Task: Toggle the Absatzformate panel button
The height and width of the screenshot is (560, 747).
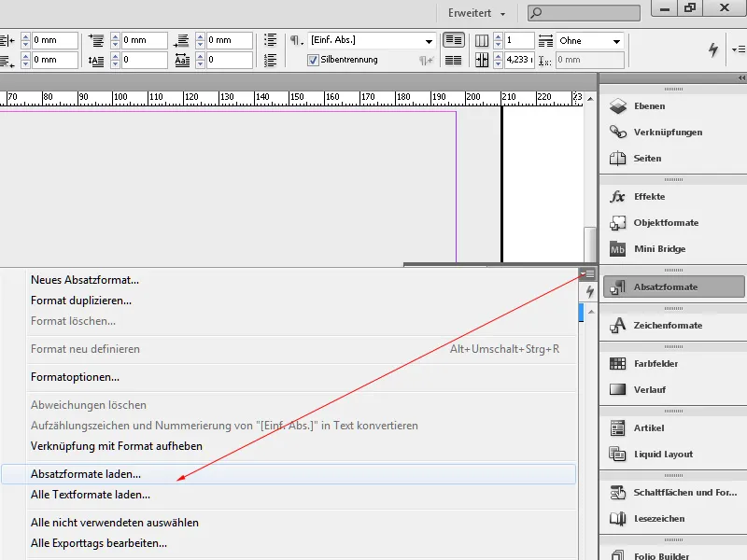Action: click(673, 287)
